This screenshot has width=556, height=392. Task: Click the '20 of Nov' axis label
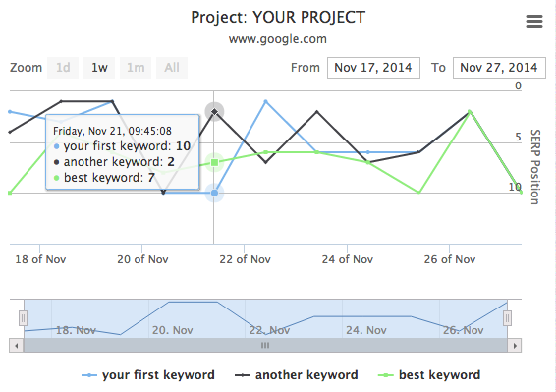pos(142,259)
